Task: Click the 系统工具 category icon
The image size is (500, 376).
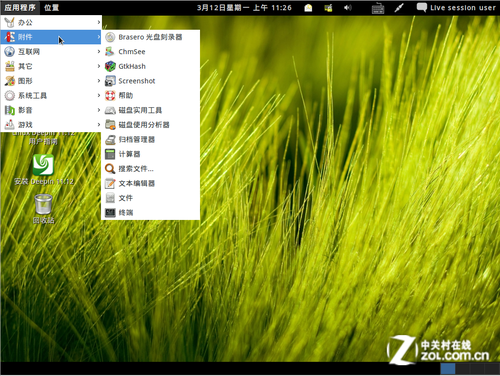Action: pos(10,96)
